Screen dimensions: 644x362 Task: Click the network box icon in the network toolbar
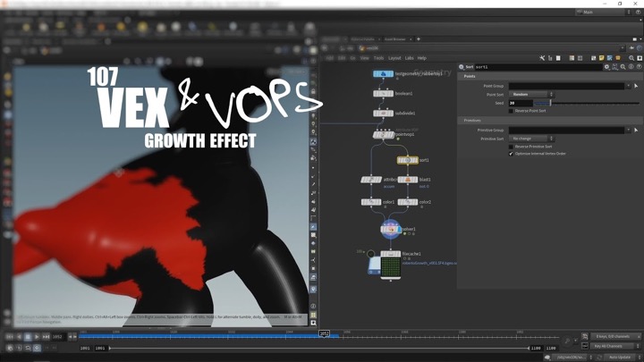pyautogui.click(x=594, y=58)
